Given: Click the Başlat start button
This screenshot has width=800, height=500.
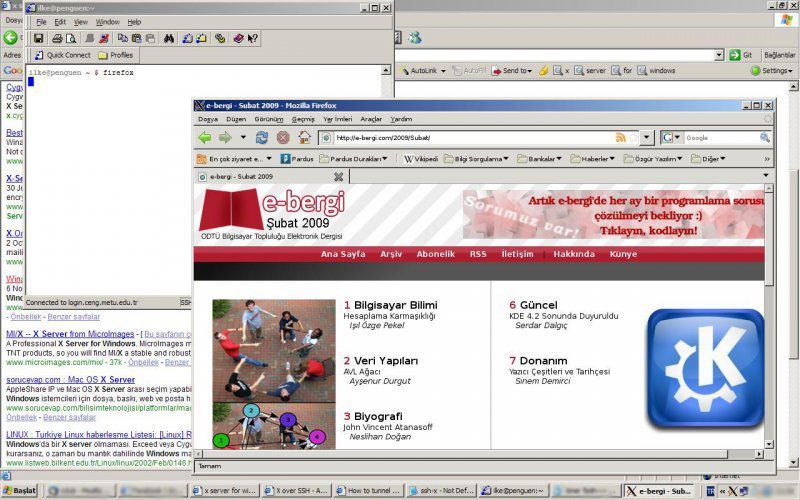Looking at the screenshot, I should tap(20, 491).
